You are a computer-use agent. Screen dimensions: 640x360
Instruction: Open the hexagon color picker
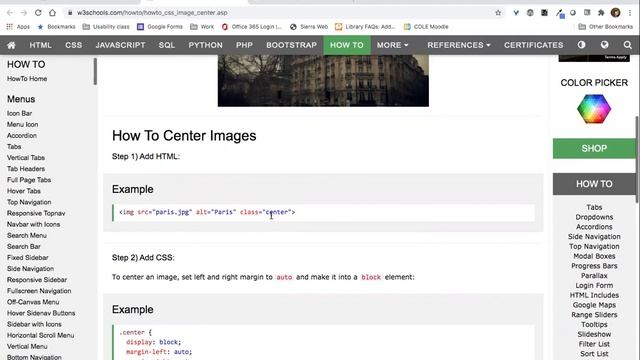594,109
